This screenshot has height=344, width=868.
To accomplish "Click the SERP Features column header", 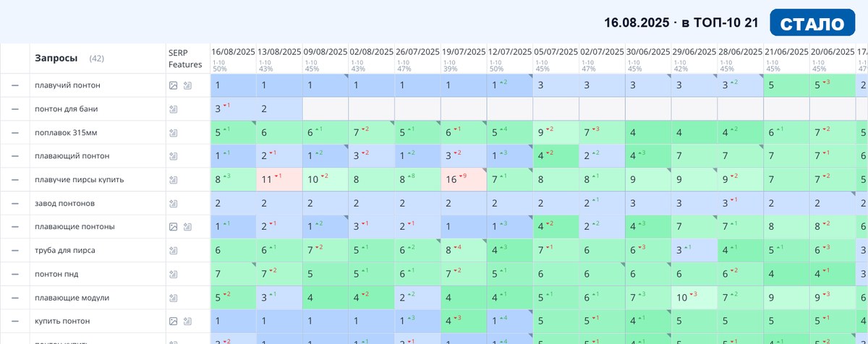I will [x=186, y=58].
